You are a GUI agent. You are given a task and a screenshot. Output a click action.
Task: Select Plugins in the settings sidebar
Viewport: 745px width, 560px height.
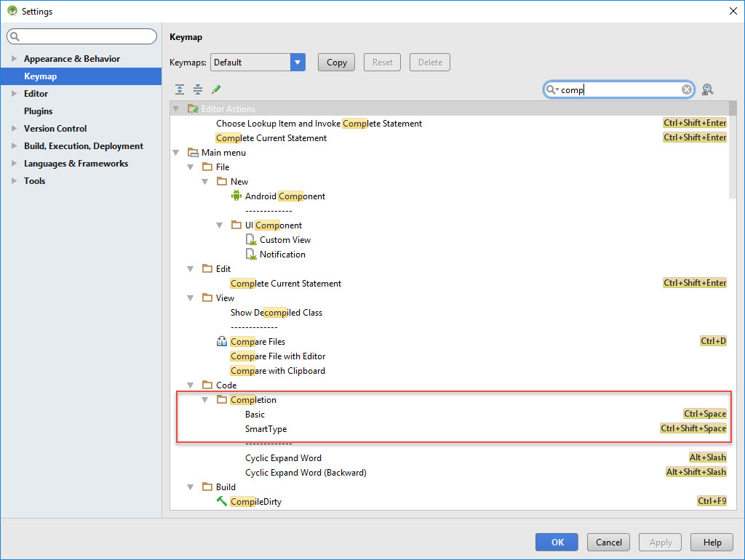tap(39, 111)
